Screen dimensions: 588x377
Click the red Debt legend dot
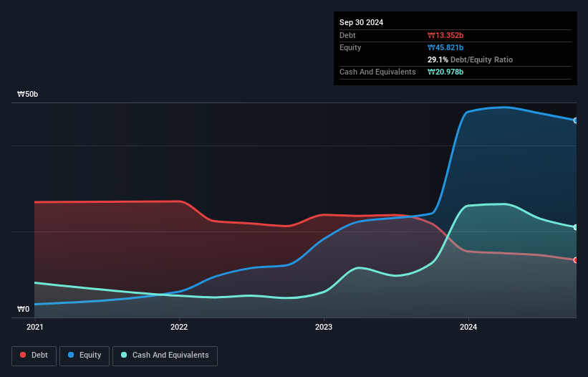23,355
